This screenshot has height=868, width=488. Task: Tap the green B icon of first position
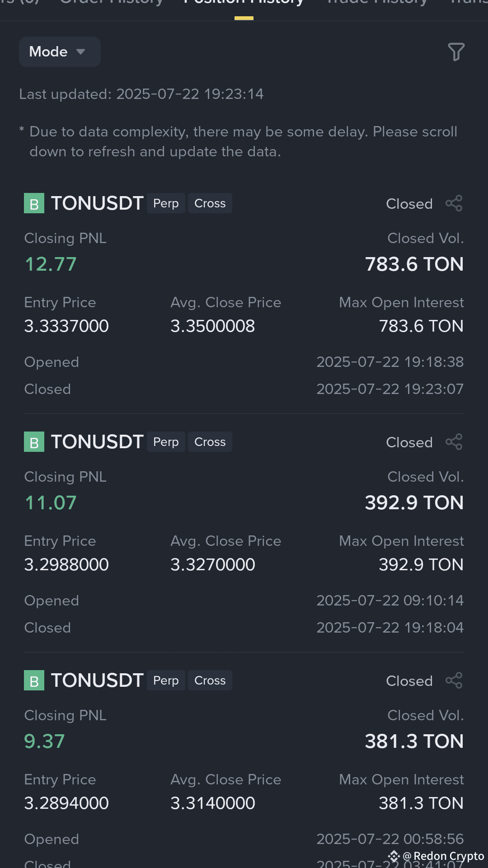(34, 203)
